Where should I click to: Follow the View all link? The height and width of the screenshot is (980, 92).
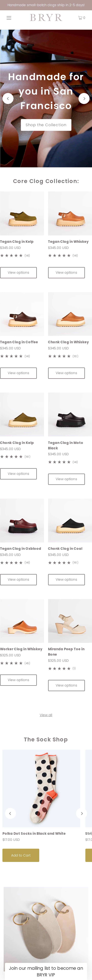(46, 715)
